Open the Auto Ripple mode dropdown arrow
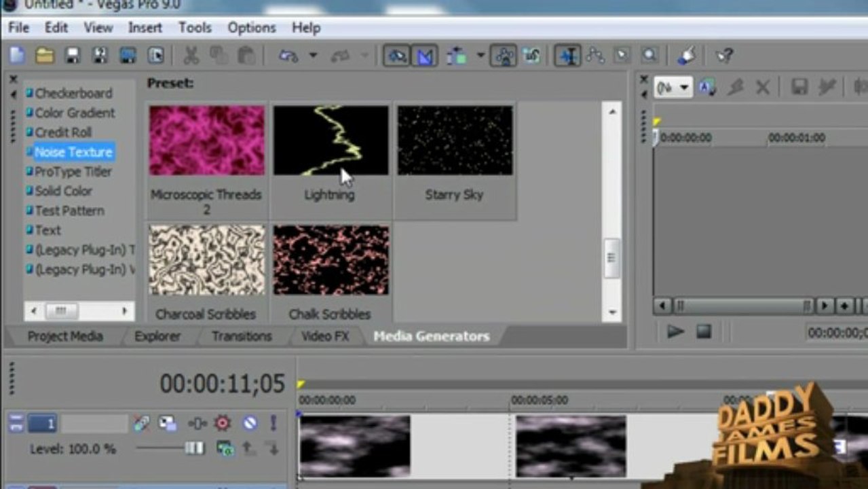The image size is (868, 489). tap(480, 56)
